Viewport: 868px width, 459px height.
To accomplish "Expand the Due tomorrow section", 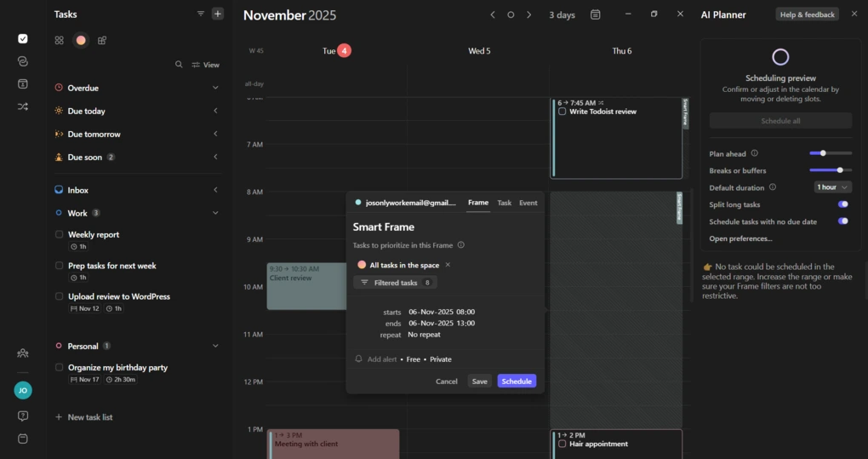I will [x=215, y=134].
